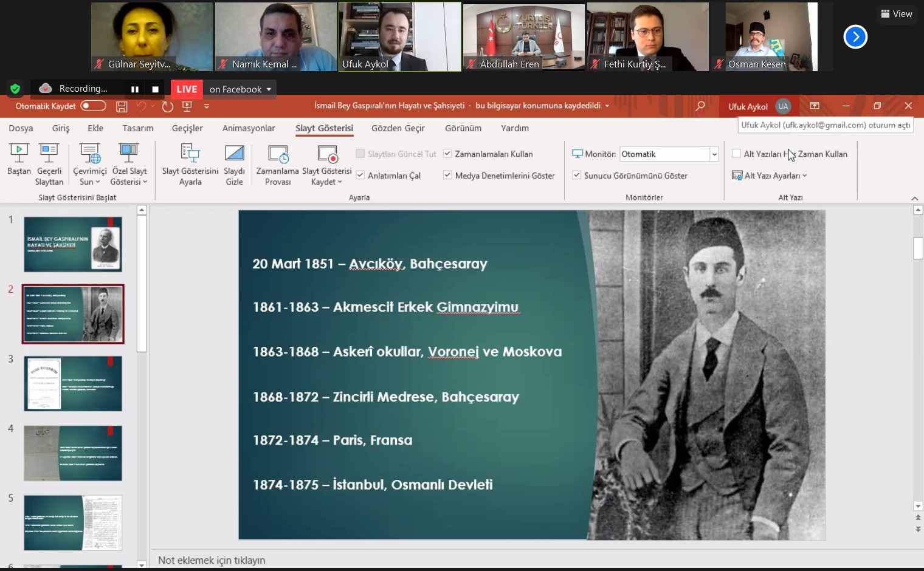Click the main editor scrollbar thumb
The image size is (924, 571).
918,248
